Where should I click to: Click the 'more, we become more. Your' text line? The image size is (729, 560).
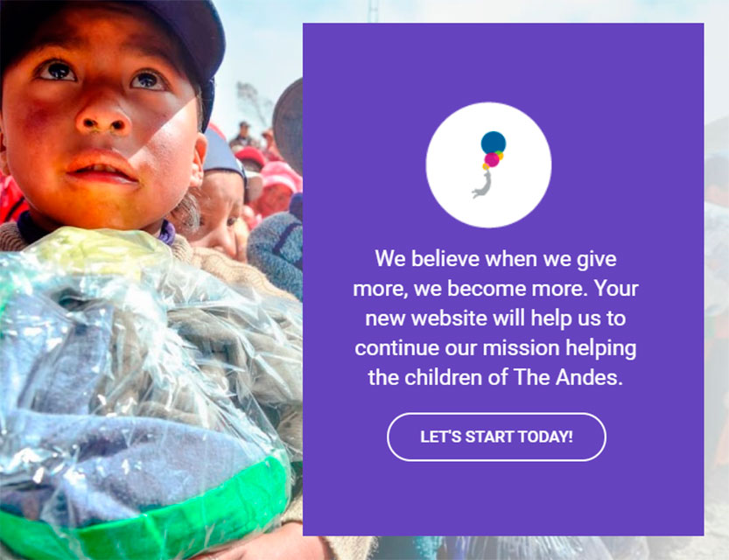click(495, 289)
